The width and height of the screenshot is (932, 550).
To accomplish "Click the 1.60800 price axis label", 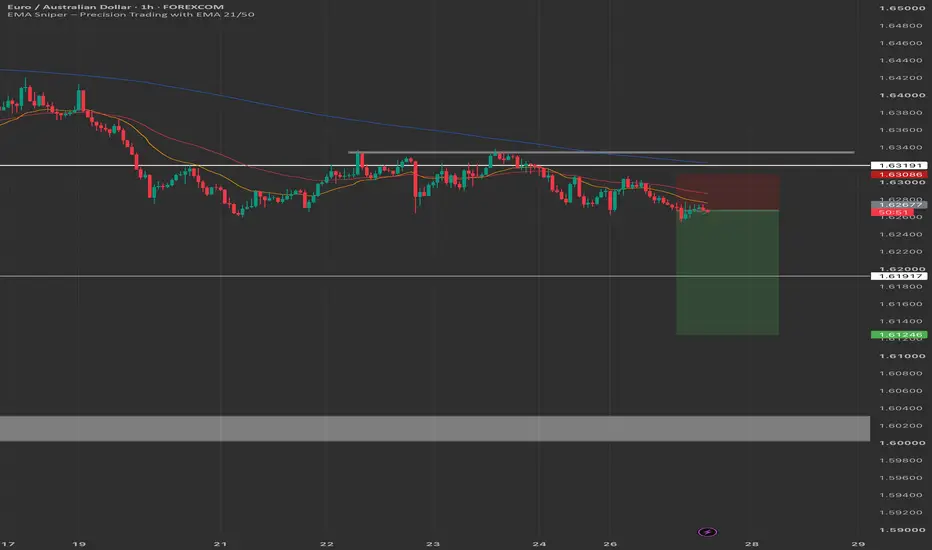I will (902, 373).
